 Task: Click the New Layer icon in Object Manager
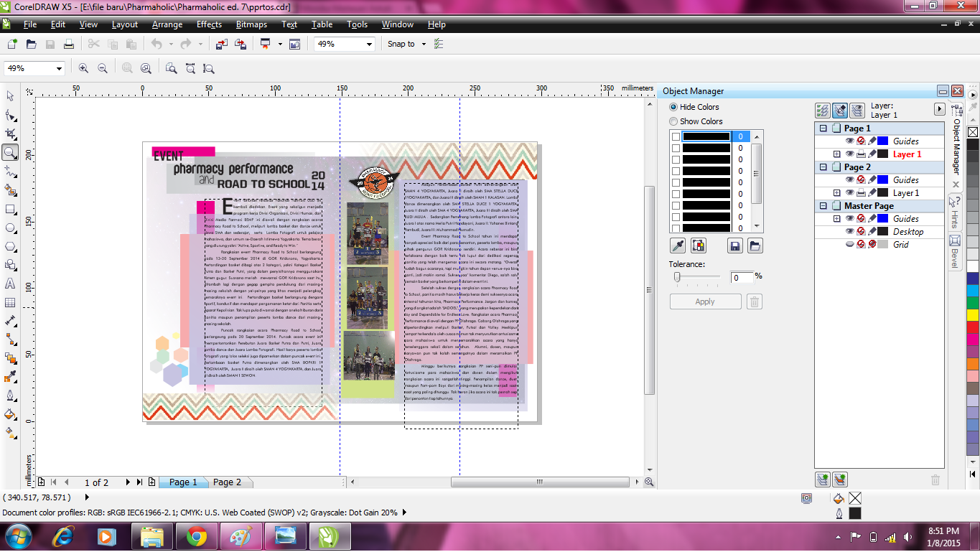click(x=823, y=479)
